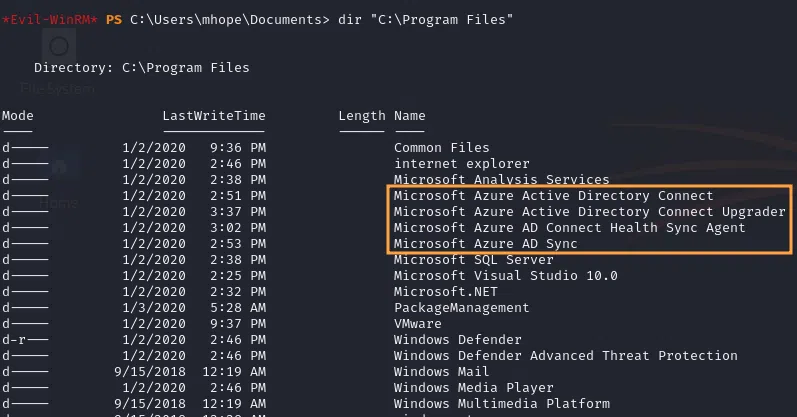Click the Mode column header
Viewport: 797px width, 417px height.
[18, 116]
